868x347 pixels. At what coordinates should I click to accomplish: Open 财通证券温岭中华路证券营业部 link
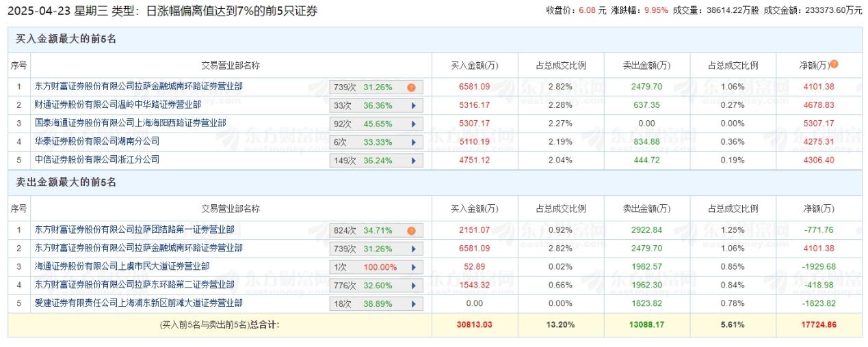pos(118,105)
